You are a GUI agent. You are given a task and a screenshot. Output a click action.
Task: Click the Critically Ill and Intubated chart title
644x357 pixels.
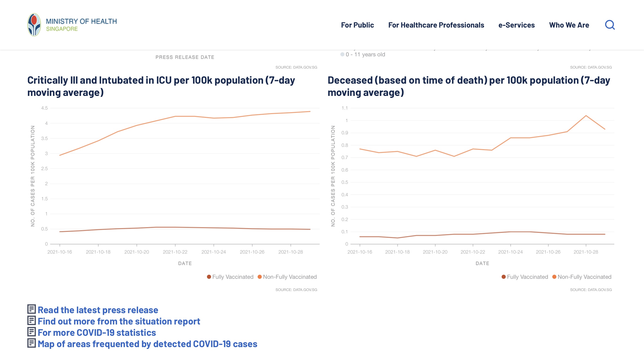tap(161, 86)
